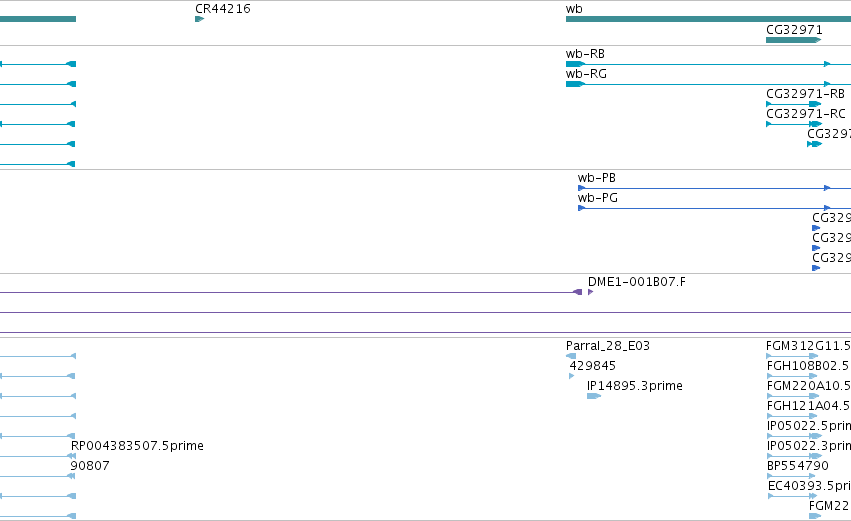Image resolution: width=851 pixels, height=521 pixels.
Task: Select the wb-PG protein feature
Action: coord(714,208)
